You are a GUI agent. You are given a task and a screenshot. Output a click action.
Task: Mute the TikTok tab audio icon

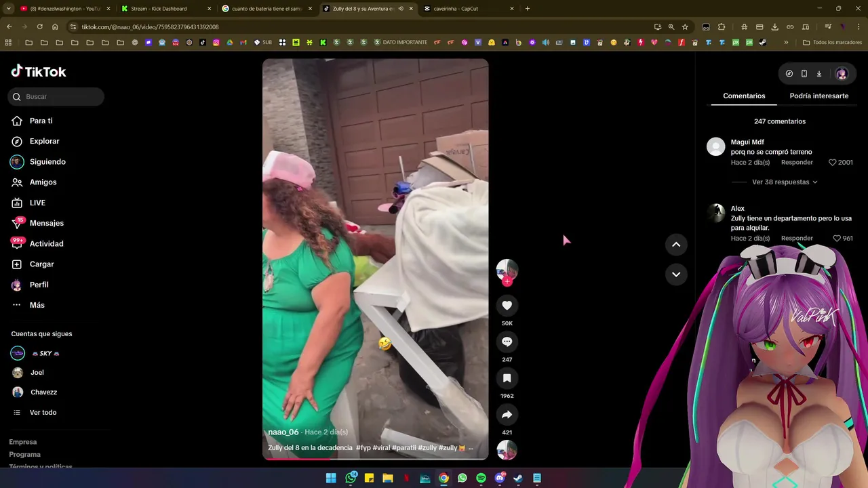(x=401, y=9)
